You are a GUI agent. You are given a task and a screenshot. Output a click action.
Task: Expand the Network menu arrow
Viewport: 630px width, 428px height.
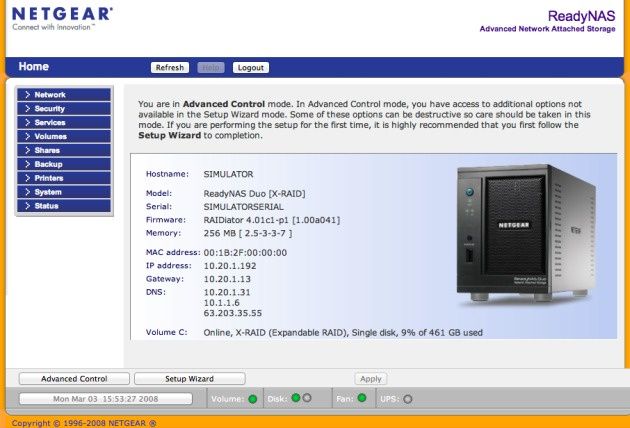coord(27,94)
